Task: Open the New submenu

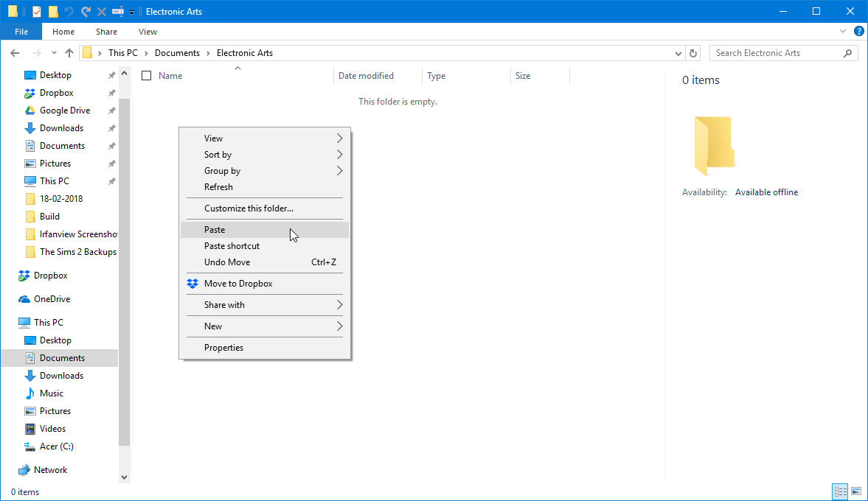Action: pyautogui.click(x=265, y=326)
